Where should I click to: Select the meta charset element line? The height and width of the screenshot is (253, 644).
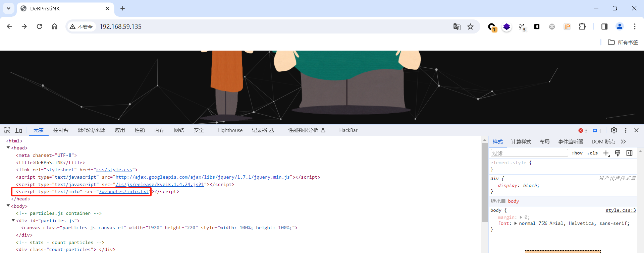coord(46,155)
